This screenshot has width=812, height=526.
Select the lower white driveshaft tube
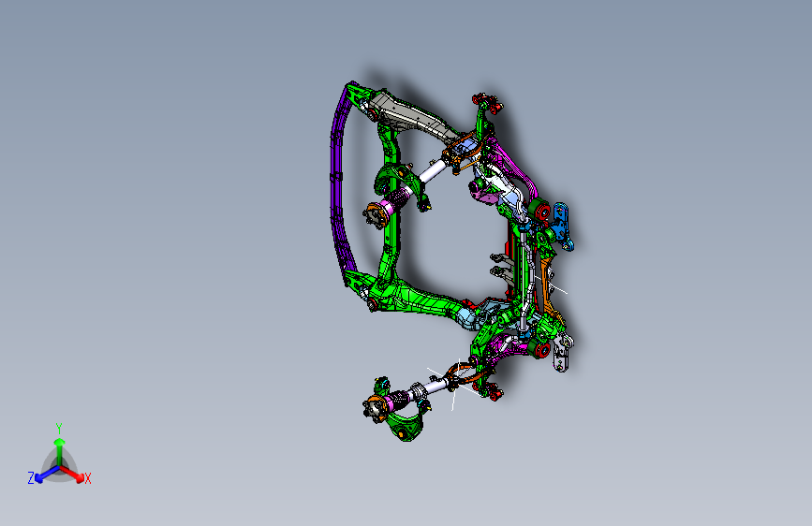click(x=434, y=387)
